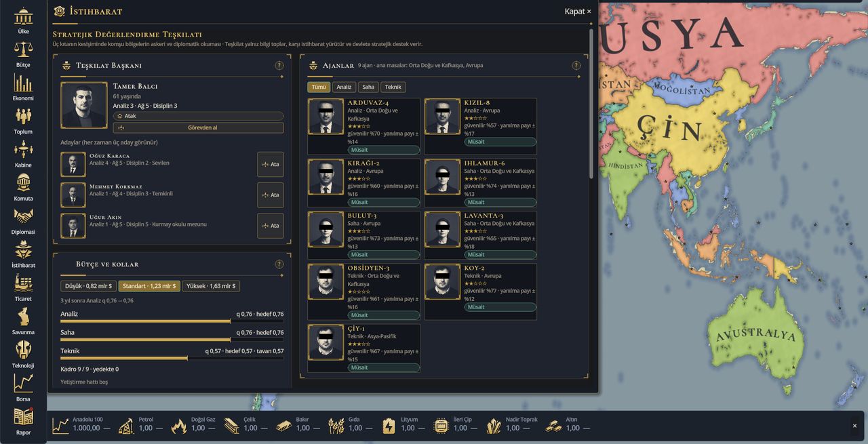Filter agents by the Teknik tab
Image resolution: width=868 pixels, height=444 pixels.
click(393, 87)
